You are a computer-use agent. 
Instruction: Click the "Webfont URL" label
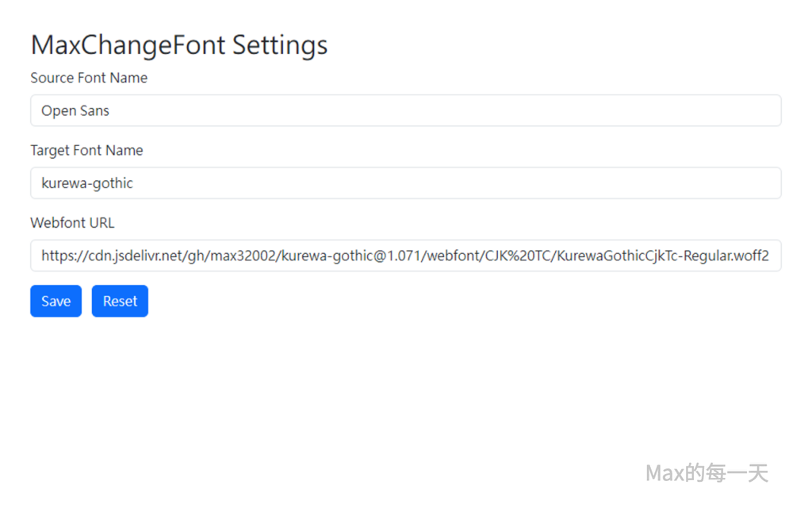click(x=72, y=223)
